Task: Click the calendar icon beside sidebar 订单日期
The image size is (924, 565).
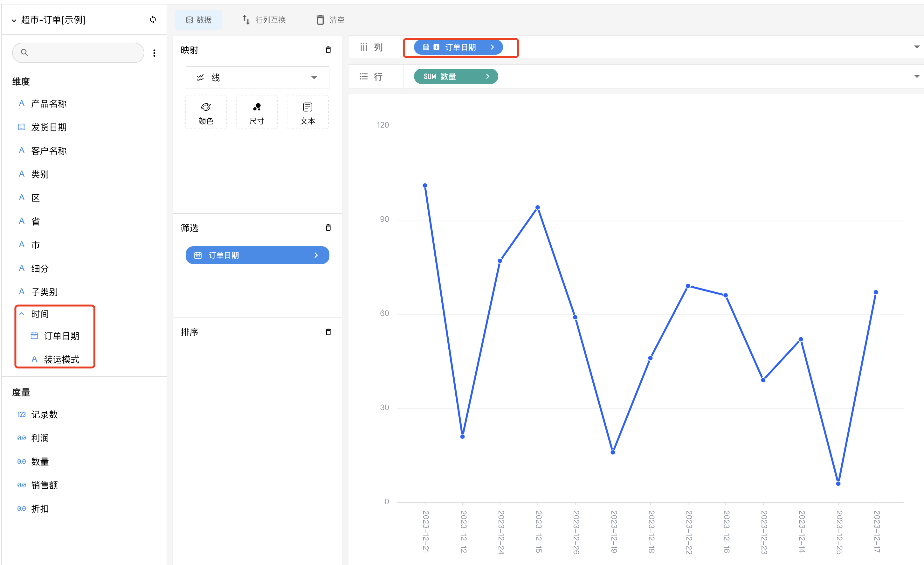Action: tap(34, 335)
